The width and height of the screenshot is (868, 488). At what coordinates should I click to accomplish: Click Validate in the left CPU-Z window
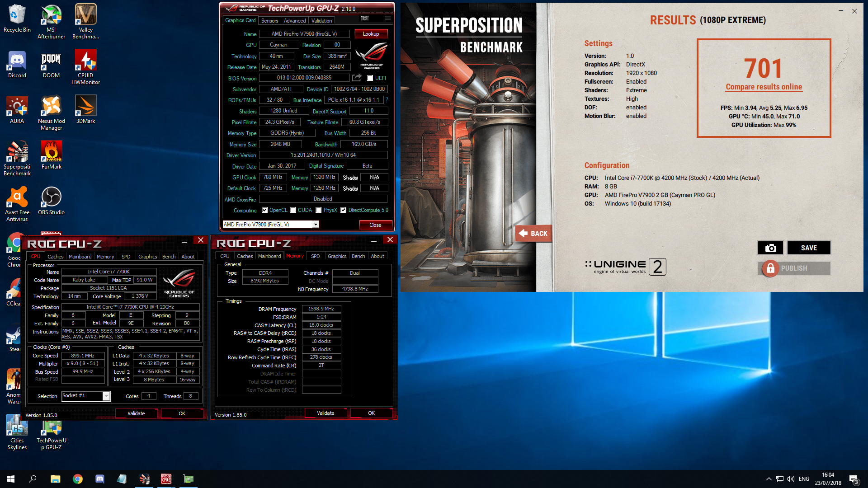(136, 413)
